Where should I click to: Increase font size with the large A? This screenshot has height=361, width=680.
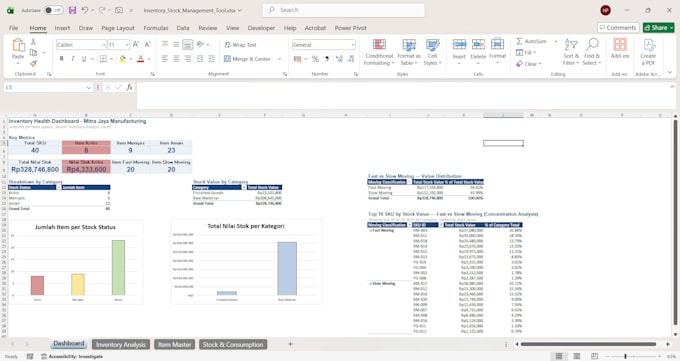point(136,45)
